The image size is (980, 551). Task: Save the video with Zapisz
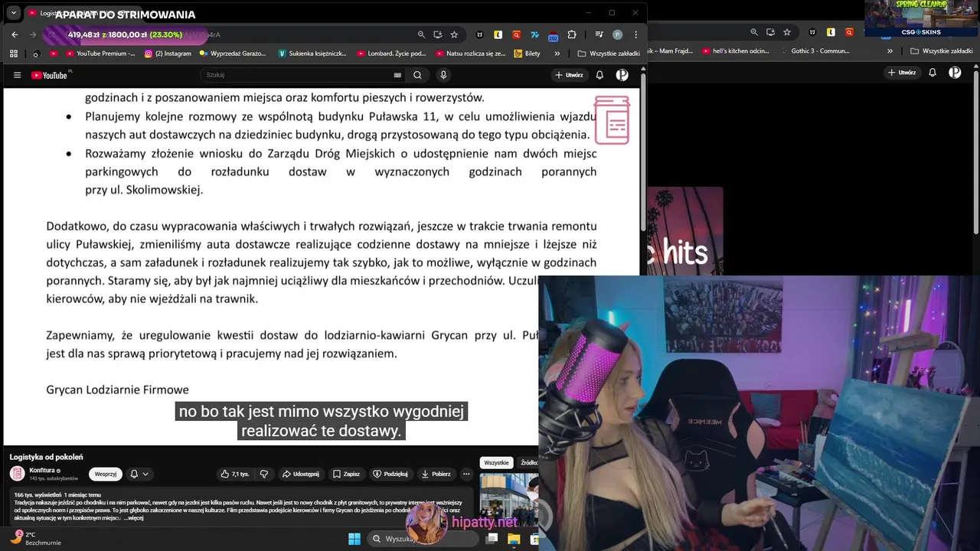coord(347,474)
